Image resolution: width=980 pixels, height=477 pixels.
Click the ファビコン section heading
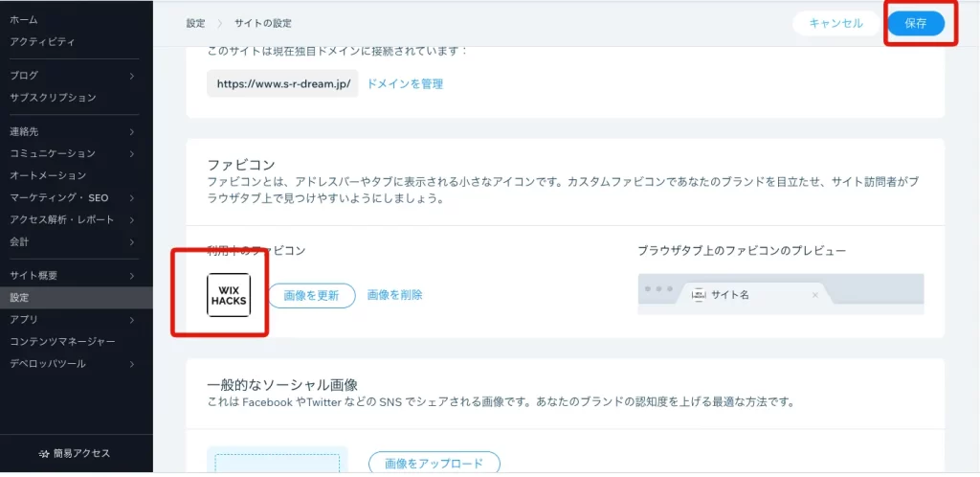(241, 165)
